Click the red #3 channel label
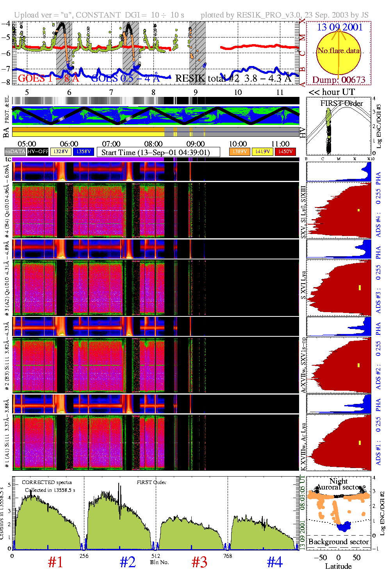 (x=199, y=562)
